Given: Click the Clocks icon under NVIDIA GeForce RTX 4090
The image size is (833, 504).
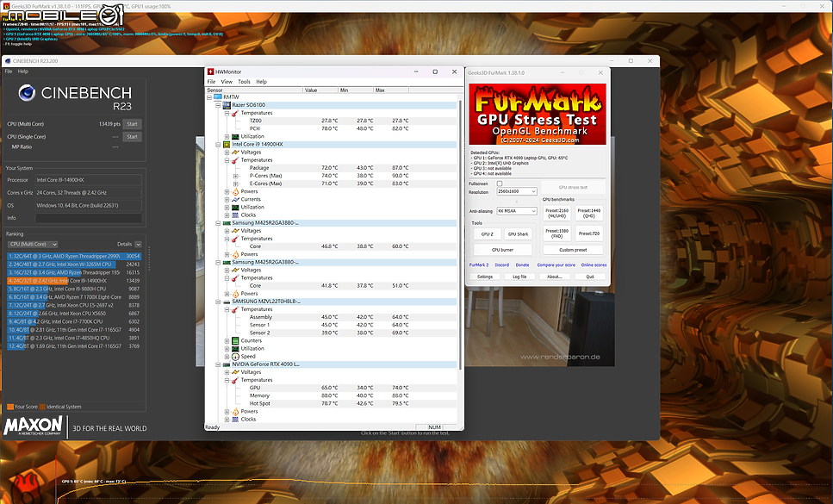Looking at the screenshot, I should pos(235,420).
